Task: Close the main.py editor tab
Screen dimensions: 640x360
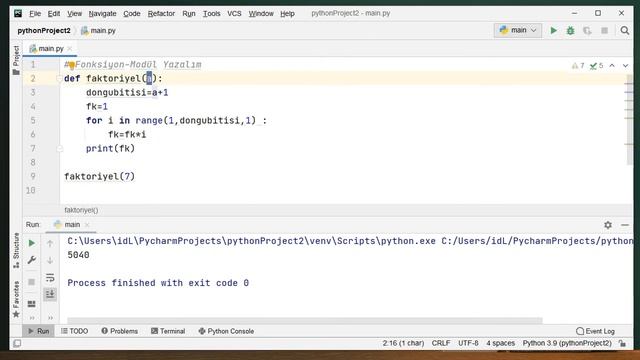Action: coord(70,49)
